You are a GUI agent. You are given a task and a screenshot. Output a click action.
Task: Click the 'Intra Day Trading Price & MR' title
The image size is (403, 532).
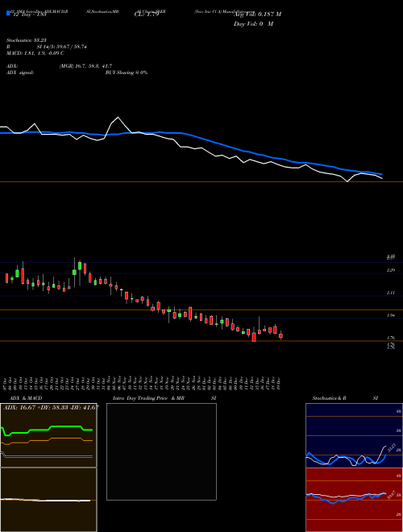148,398
